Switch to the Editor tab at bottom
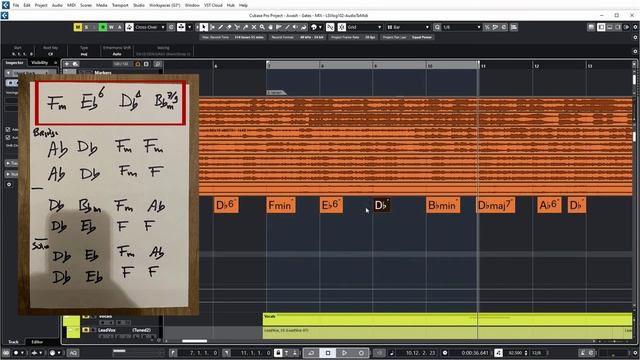 (37, 342)
